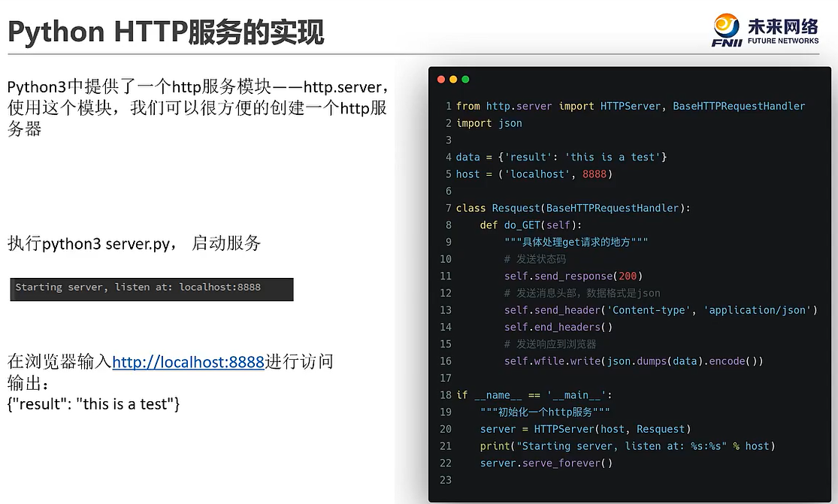Click code line 1 'from http.server import HTTPServer'
Image resolution: width=838 pixels, height=504 pixels.
click(631, 106)
